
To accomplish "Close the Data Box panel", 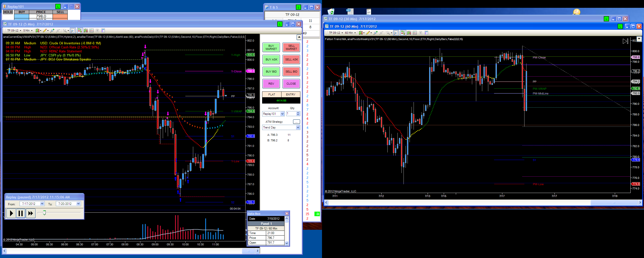I will tap(287, 214).
